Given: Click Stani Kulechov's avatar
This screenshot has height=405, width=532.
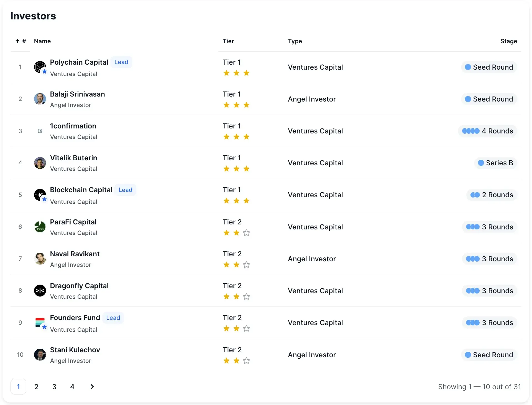Looking at the screenshot, I should [x=40, y=355].
